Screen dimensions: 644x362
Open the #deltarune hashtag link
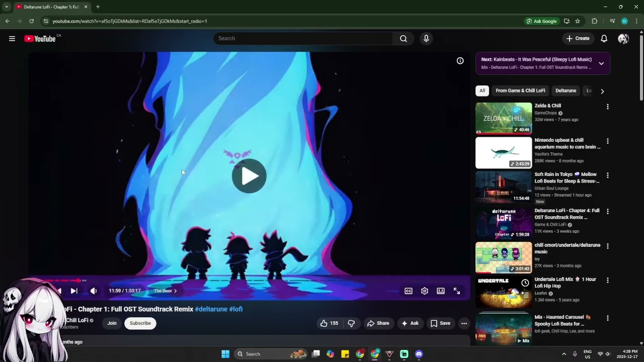pos(211,309)
